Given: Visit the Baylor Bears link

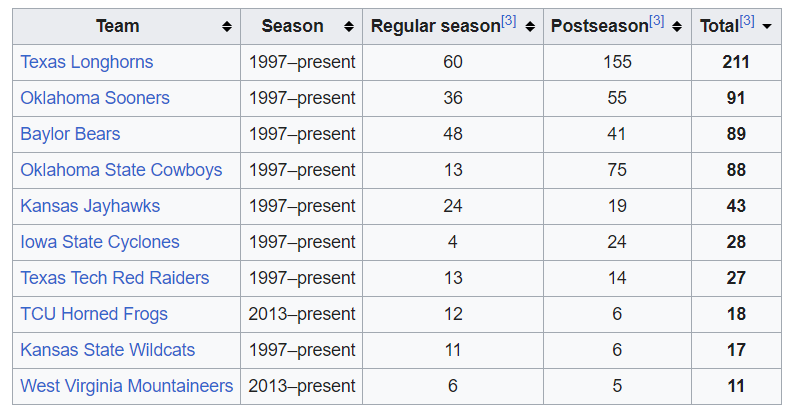Looking at the screenshot, I should click(x=70, y=134).
